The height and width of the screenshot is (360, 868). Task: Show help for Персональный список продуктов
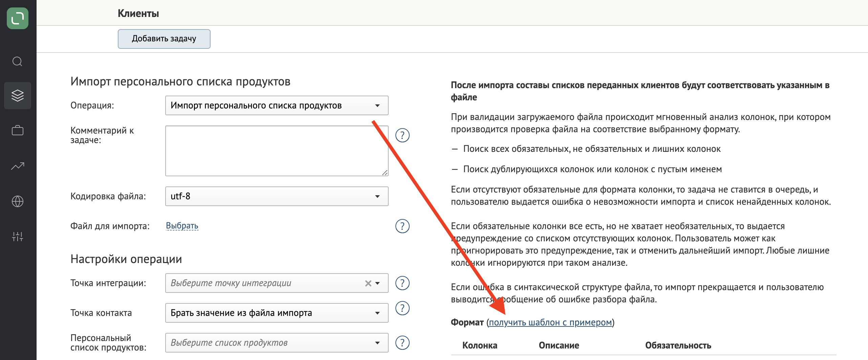click(403, 343)
